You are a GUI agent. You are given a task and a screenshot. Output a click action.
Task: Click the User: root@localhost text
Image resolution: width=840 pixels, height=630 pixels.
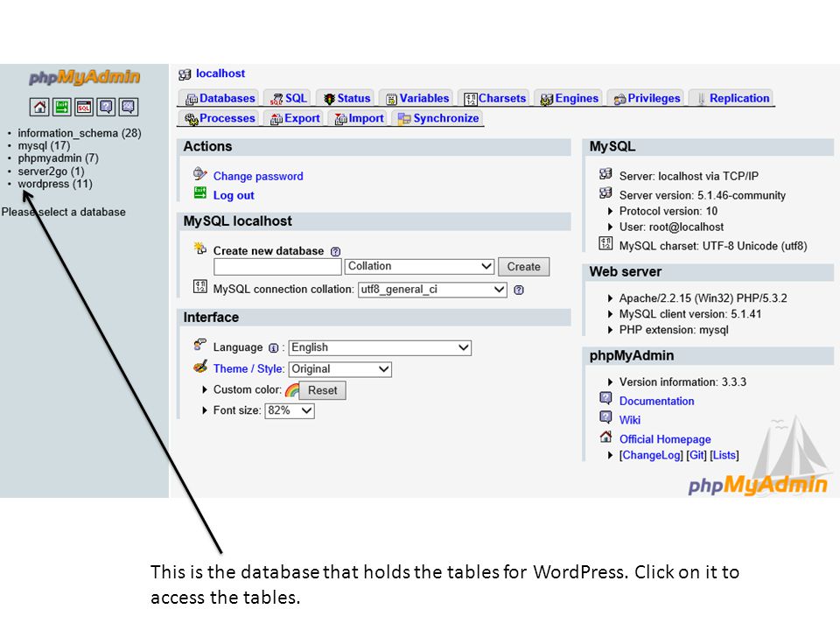(671, 227)
